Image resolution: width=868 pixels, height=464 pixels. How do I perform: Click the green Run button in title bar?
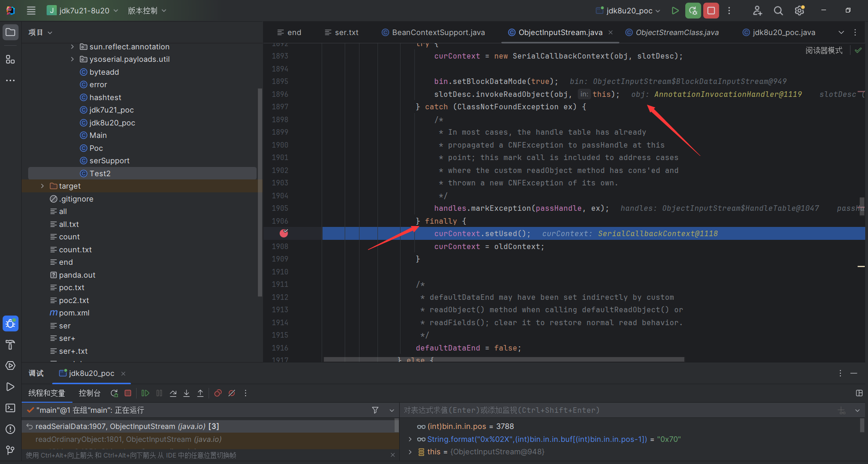(x=675, y=10)
